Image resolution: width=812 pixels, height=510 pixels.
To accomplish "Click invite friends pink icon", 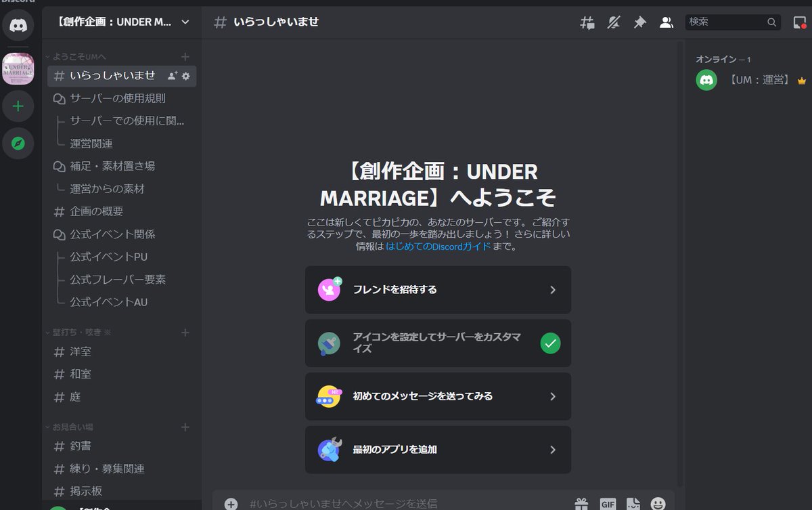I will point(330,289).
